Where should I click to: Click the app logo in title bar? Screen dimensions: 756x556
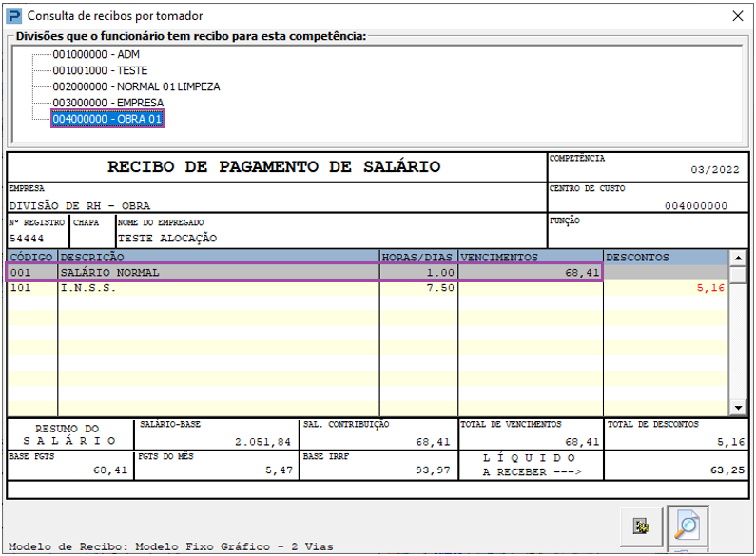pos(14,16)
